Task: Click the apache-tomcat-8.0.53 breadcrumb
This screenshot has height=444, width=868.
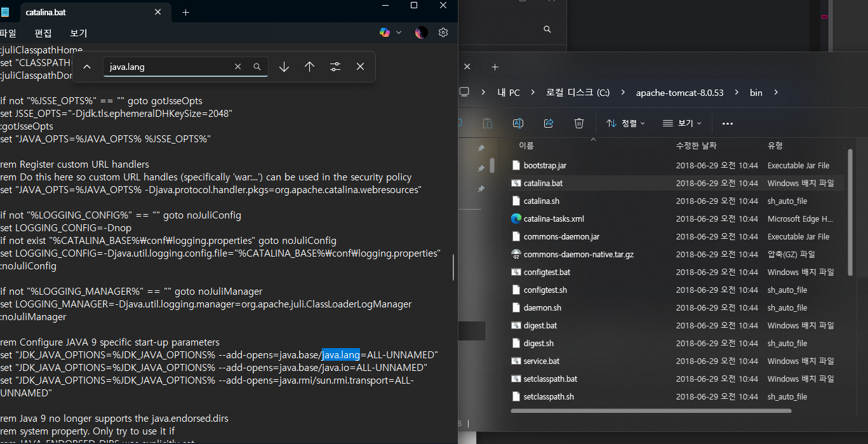Action: (x=679, y=93)
